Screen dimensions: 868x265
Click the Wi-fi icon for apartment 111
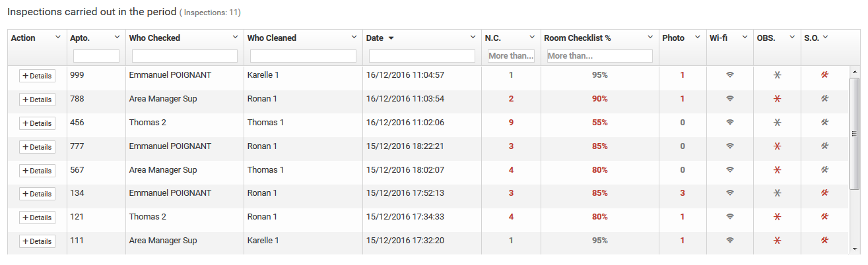point(729,241)
